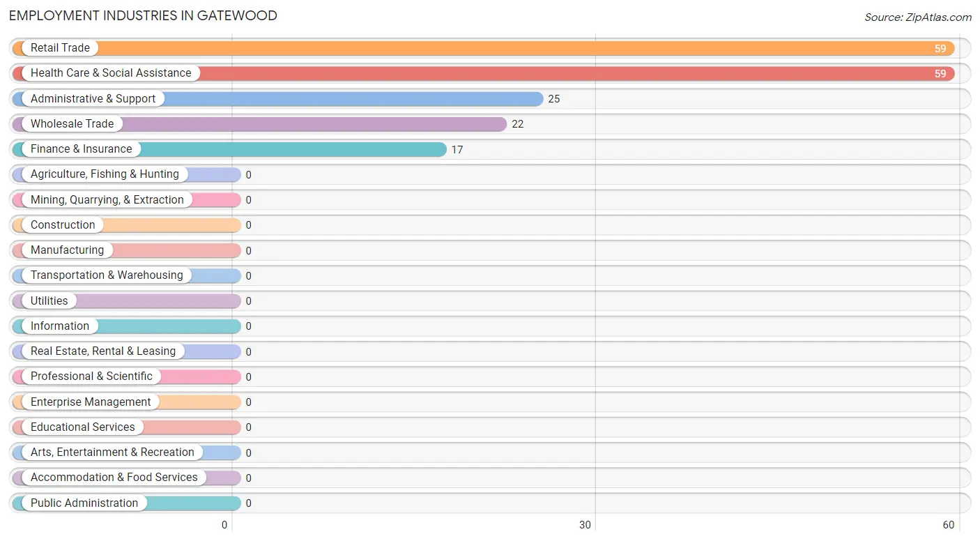Select the Educational Services label

coord(83,427)
